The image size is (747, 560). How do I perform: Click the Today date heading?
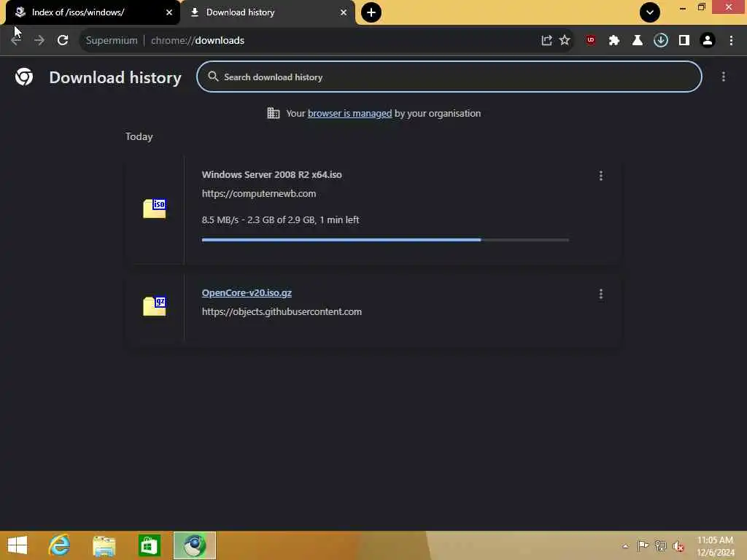pyautogui.click(x=139, y=136)
